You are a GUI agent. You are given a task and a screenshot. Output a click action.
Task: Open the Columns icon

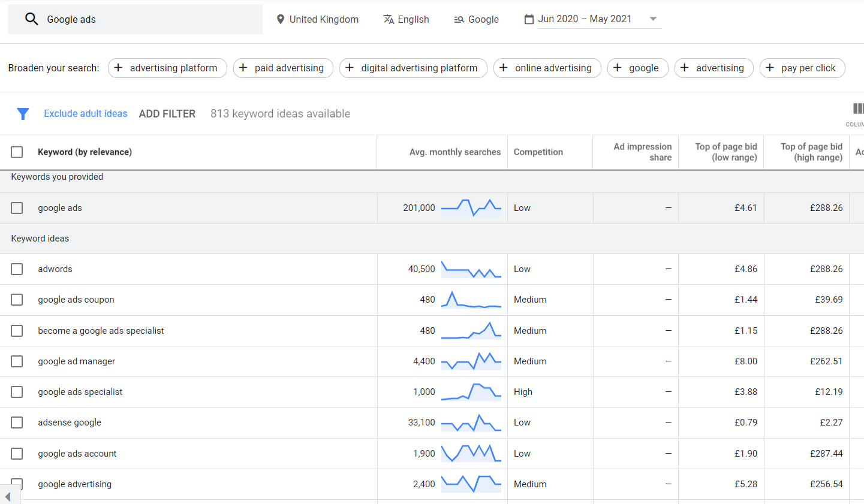[858, 108]
